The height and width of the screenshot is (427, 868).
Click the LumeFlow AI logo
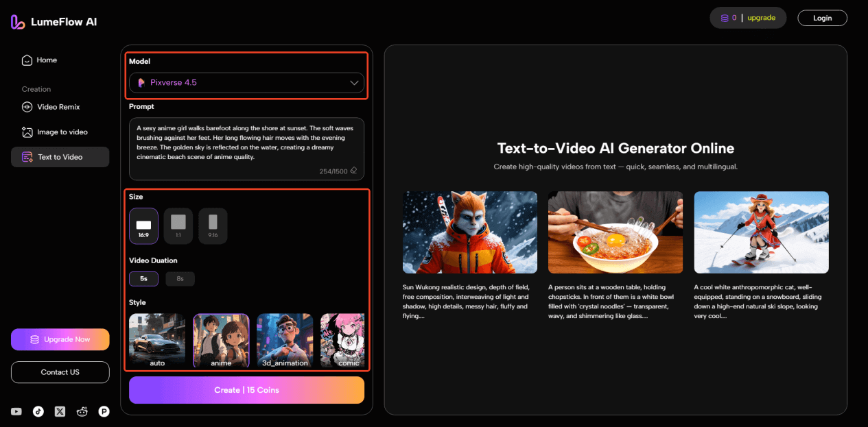coord(54,22)
